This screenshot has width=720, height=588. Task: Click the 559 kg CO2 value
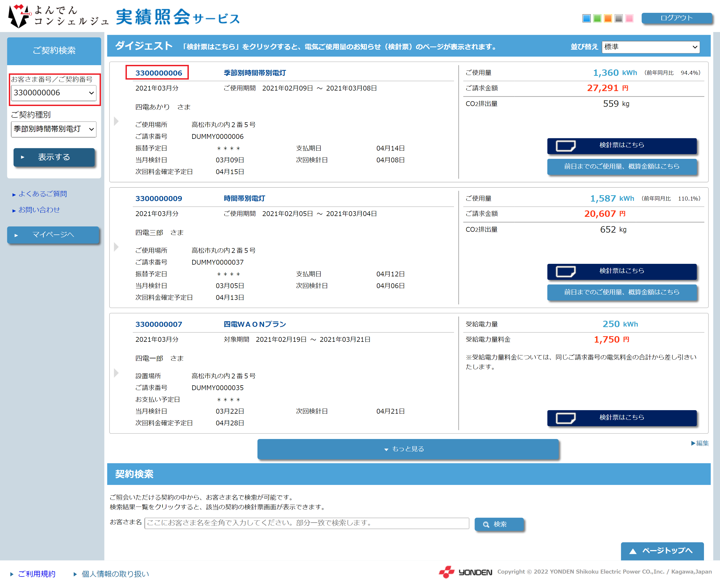click(616, 104)
